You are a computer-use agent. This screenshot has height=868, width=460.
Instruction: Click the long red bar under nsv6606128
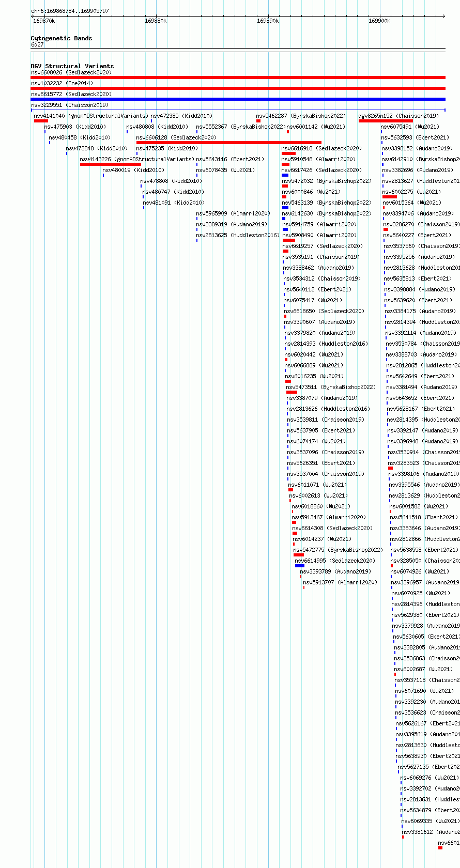click(x=229, y=143)
